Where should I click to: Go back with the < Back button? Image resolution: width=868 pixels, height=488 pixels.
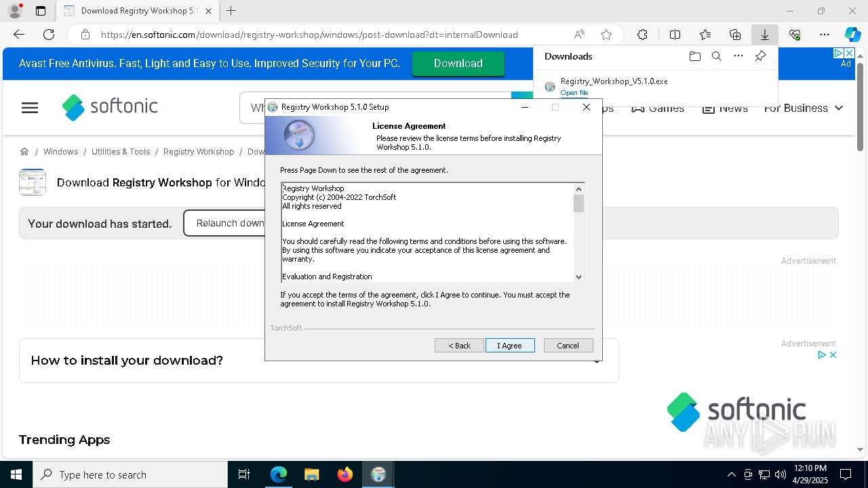point(459,346)
